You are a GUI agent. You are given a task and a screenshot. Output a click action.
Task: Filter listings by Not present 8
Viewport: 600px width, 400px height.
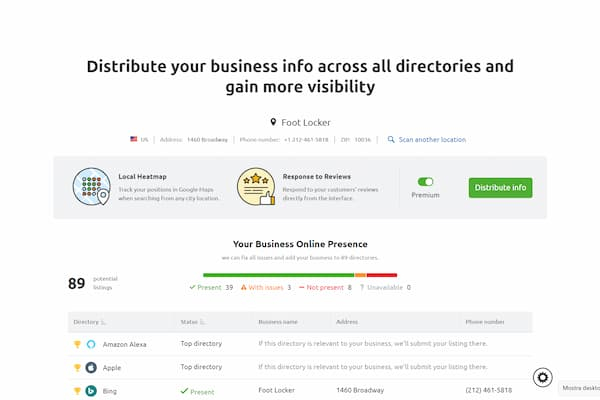coord(325,287)
